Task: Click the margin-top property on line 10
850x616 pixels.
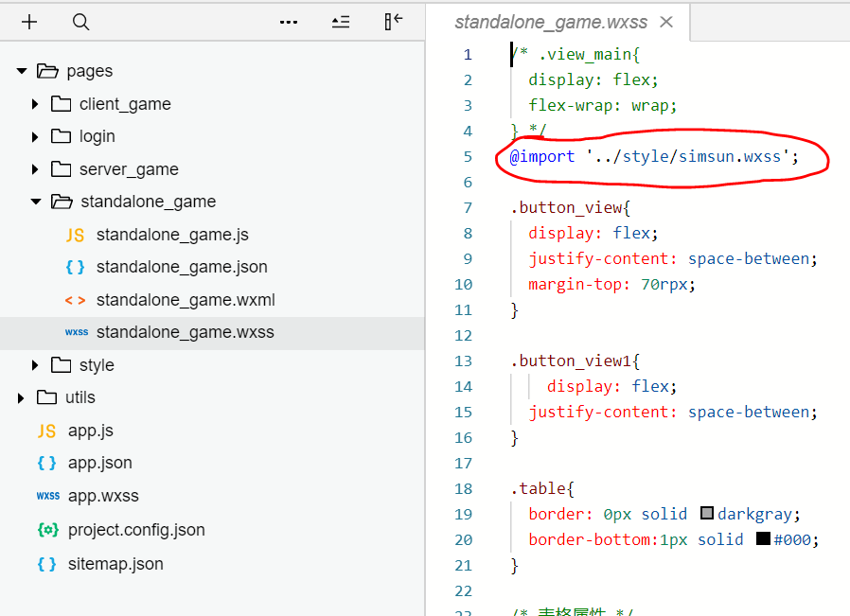Action: tap(575, 285)
